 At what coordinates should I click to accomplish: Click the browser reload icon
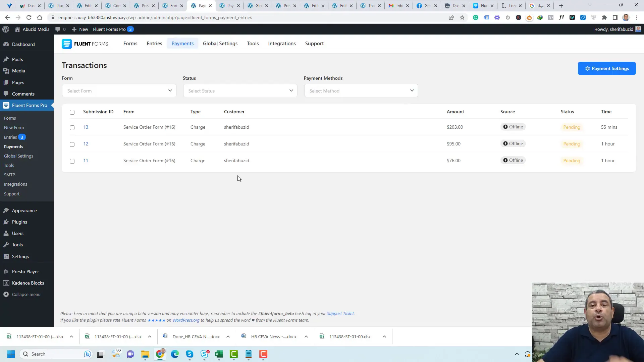tap(29, 17)
